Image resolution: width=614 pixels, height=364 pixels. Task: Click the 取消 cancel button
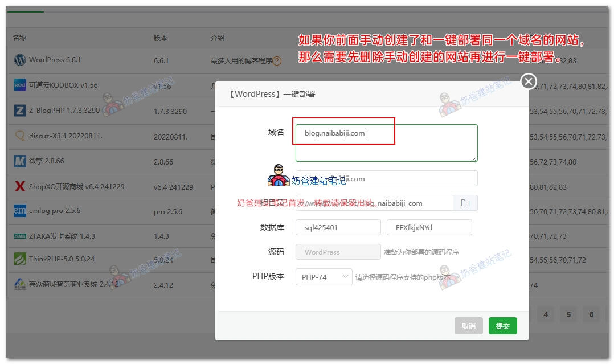tap(470, 326)
